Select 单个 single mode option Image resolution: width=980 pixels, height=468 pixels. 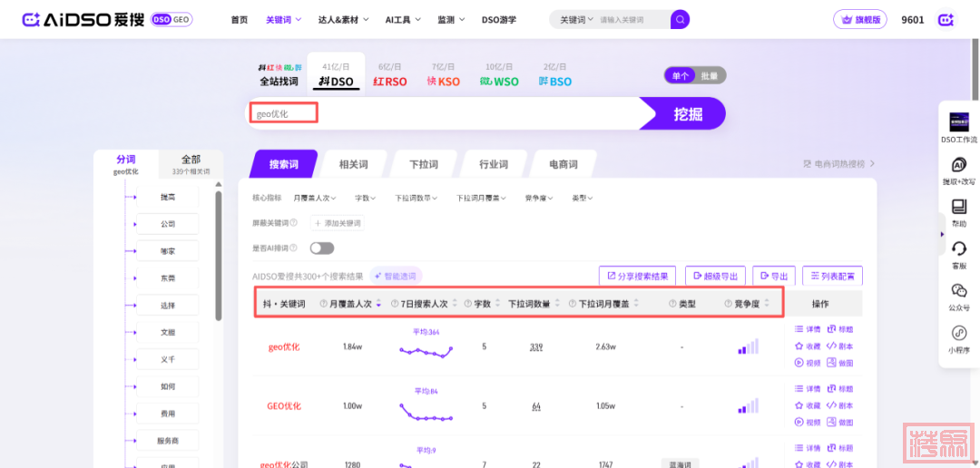pyautogui.click(x=680, y=76)
